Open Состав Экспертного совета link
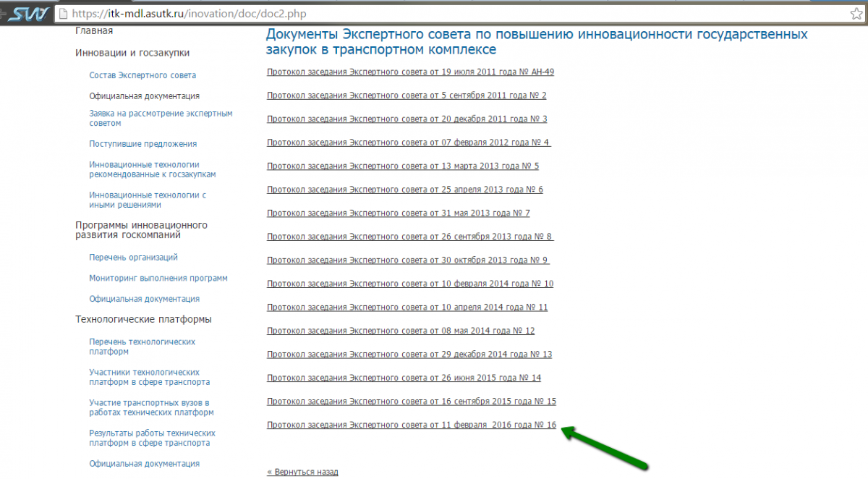 [x=142, y=75]
